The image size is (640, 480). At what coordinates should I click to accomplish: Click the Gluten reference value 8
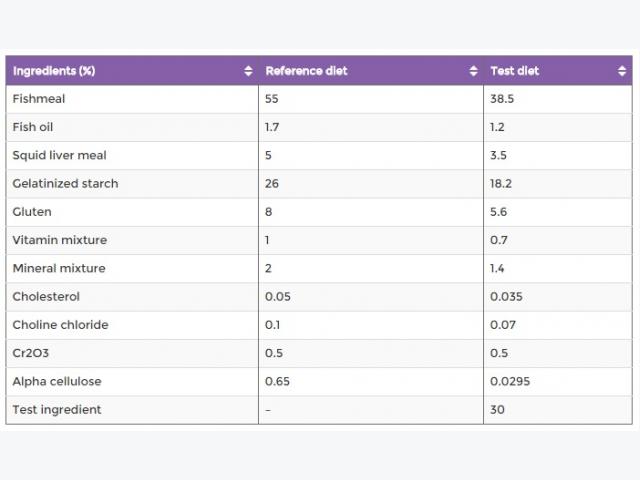tap(268, 212)
